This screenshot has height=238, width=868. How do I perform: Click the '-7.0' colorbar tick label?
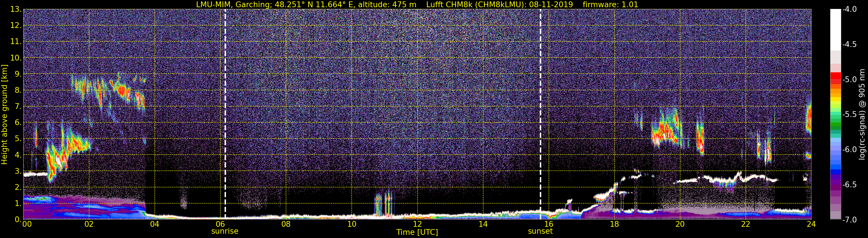[849, 220]
